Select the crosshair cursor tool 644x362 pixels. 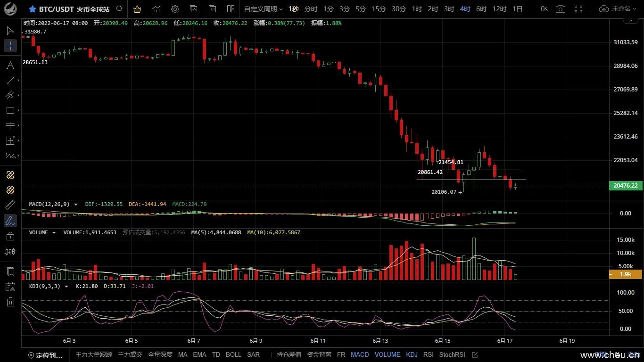[10, 46]
